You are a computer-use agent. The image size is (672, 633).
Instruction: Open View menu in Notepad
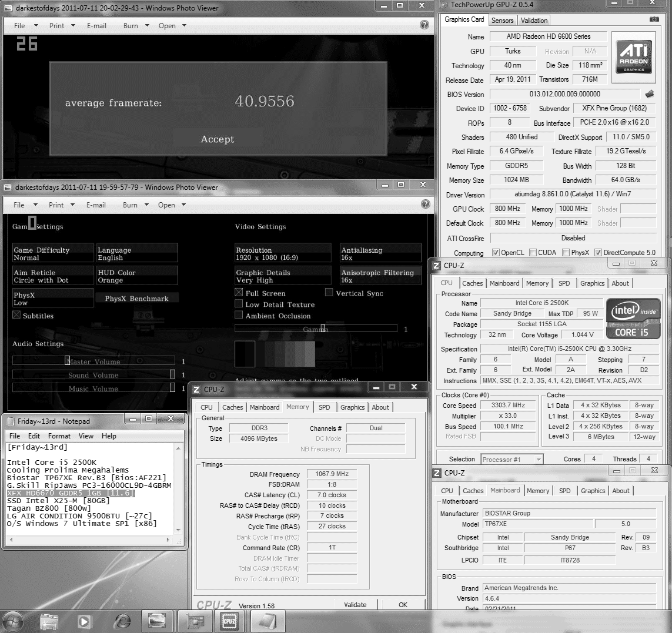coord(86,436)
